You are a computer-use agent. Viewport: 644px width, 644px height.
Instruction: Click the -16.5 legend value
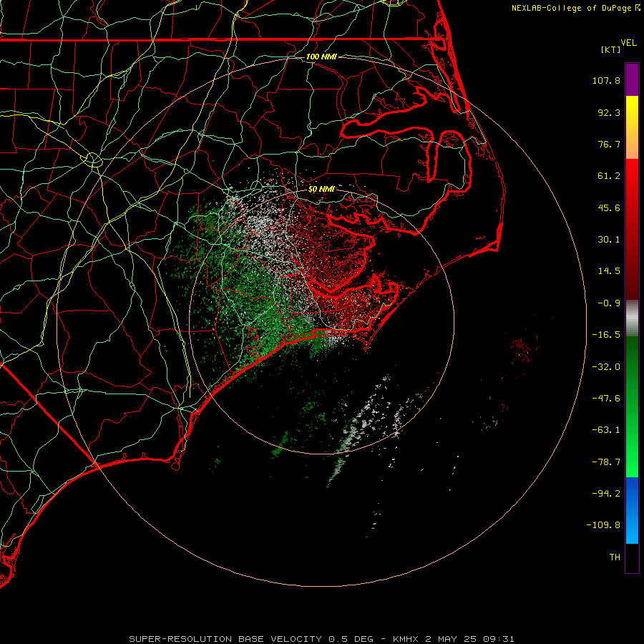(606, 335)
